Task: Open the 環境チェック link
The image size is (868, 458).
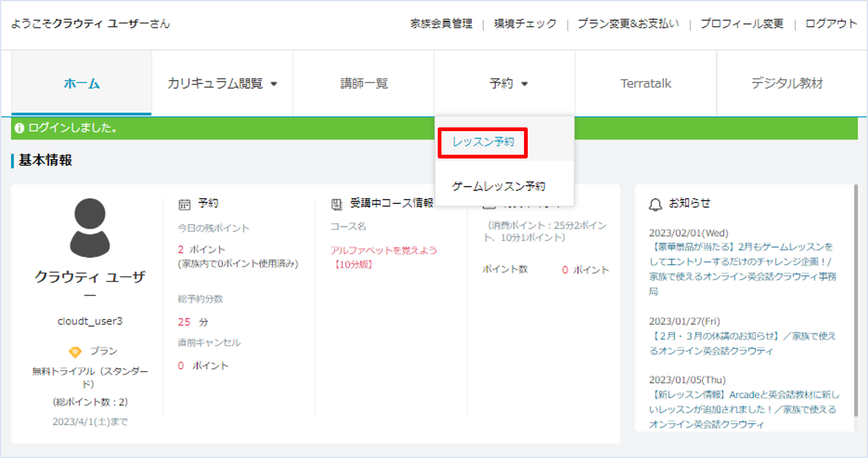Action: click(x=525, y=24)
